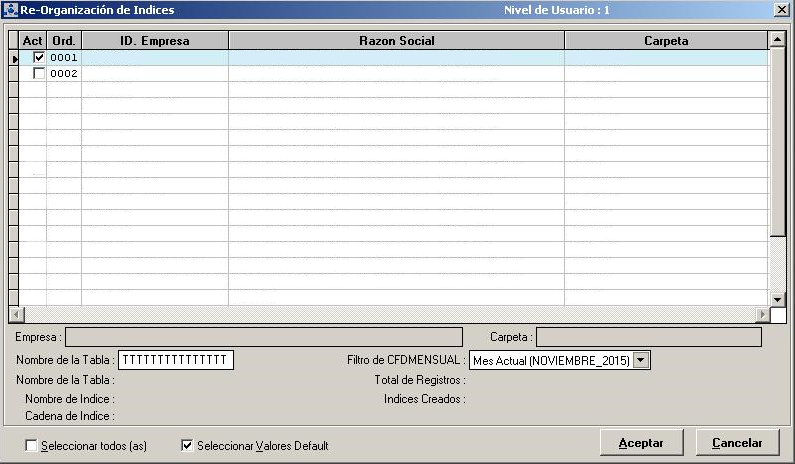Click the ID. Empresa column header
The image size is (795, 464).
click(154, 41)
